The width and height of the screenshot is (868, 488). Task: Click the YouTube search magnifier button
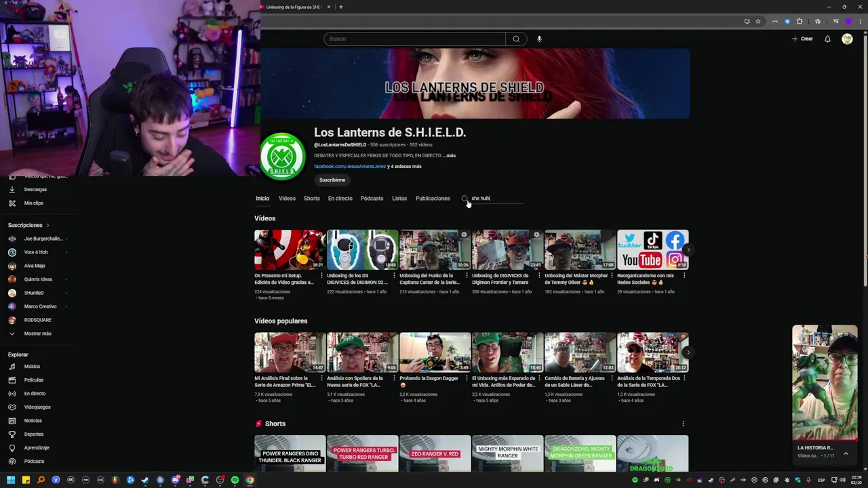coord(516,39)
